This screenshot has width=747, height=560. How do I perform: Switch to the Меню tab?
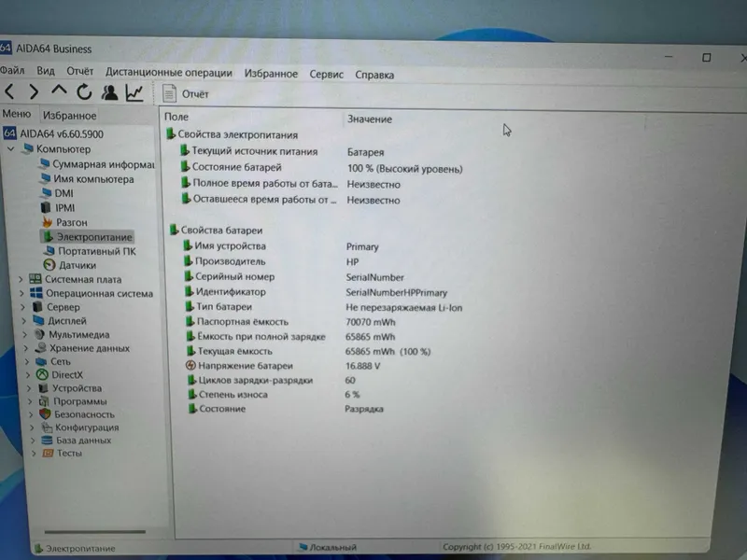[17, 114]
